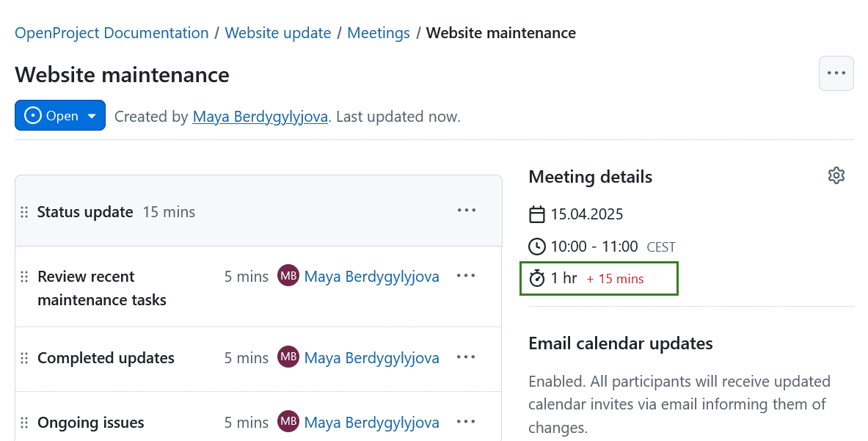Click the clock icon beside 10:00 - 11:00

[537, 247]
